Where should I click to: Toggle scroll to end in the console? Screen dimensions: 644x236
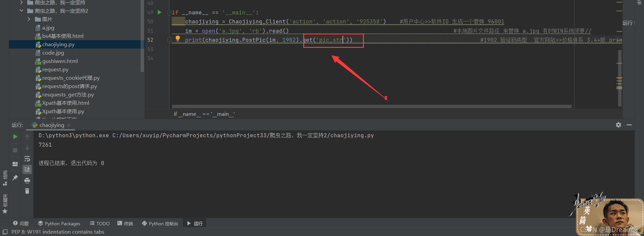coord(27,169)
